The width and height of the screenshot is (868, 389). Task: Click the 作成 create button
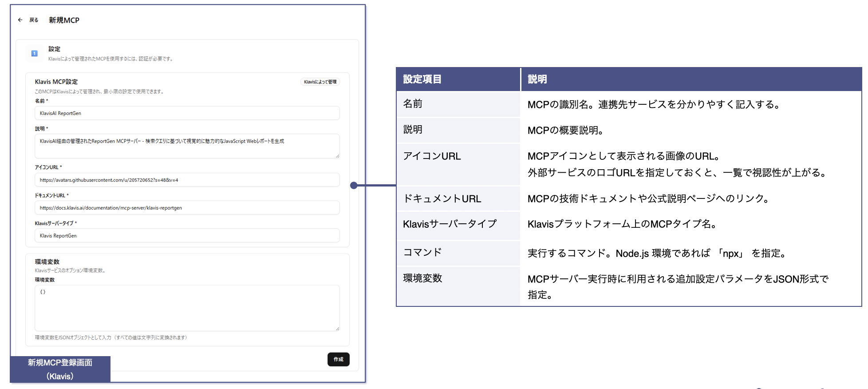(339, 359)
